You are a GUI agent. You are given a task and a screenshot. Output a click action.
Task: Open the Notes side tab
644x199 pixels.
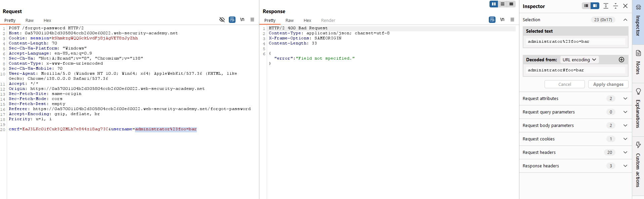pos(638,63)
